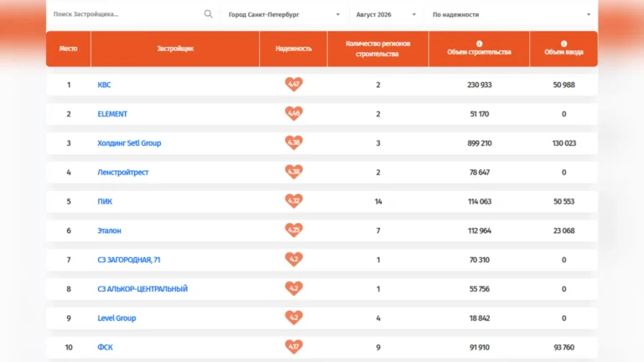This screenshot has width=644, height=362.
Task: Open the Ленстройтрест developer link
Action: point(122,173)
